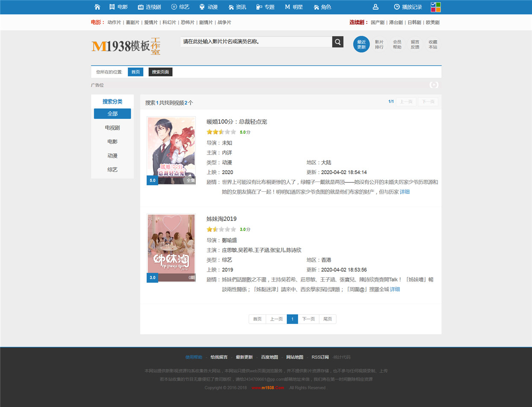Open the 明星 section in top navigation
Screen dimensions: 532x407
click(x=294, y=7)
